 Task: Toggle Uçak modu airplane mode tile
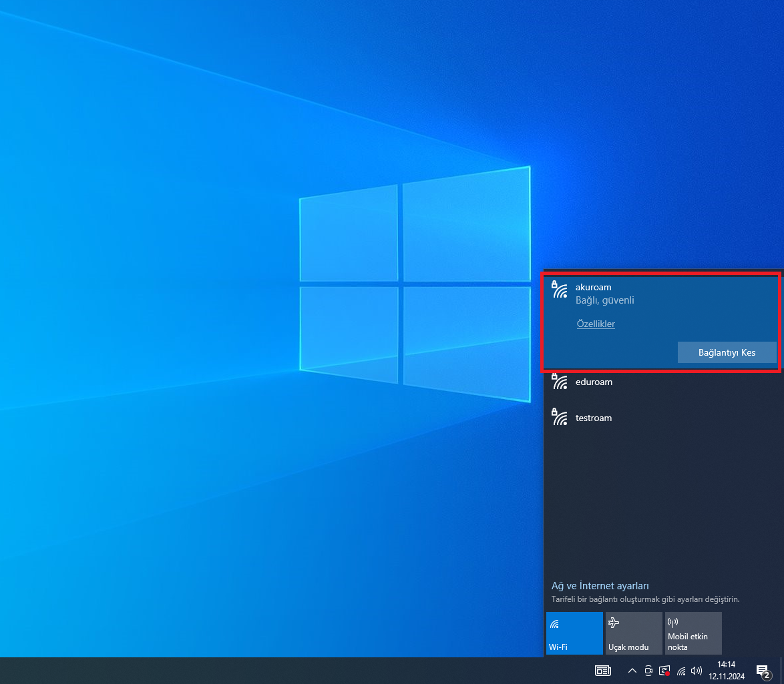pos(634,633)
